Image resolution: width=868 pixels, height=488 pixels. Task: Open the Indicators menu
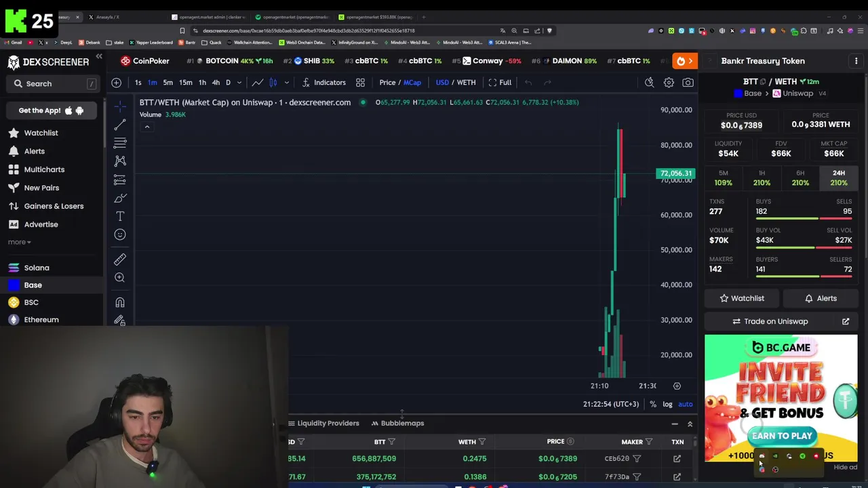pyautogui.click(x=323, y=83)
